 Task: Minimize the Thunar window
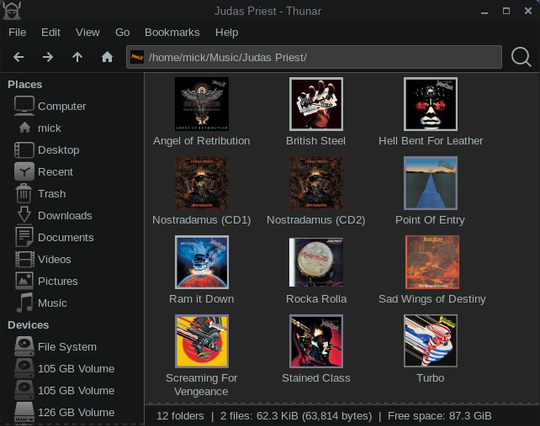(x=485, y=12)
